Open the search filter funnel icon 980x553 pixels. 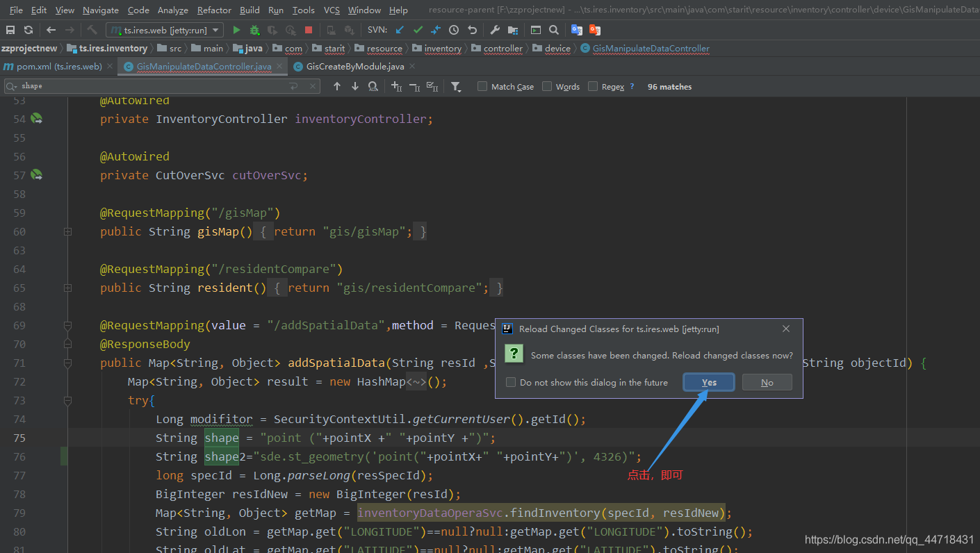[x=456, y=86]
